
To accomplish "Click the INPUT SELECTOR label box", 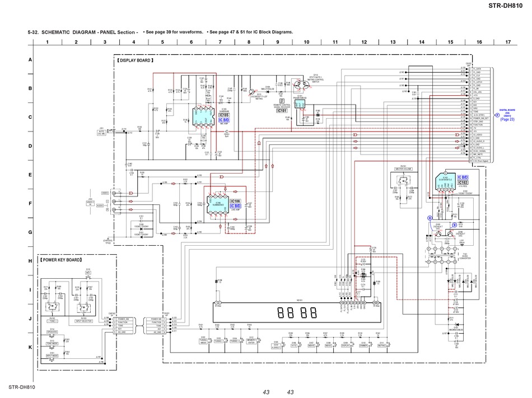I will click(x=84, y=321).
